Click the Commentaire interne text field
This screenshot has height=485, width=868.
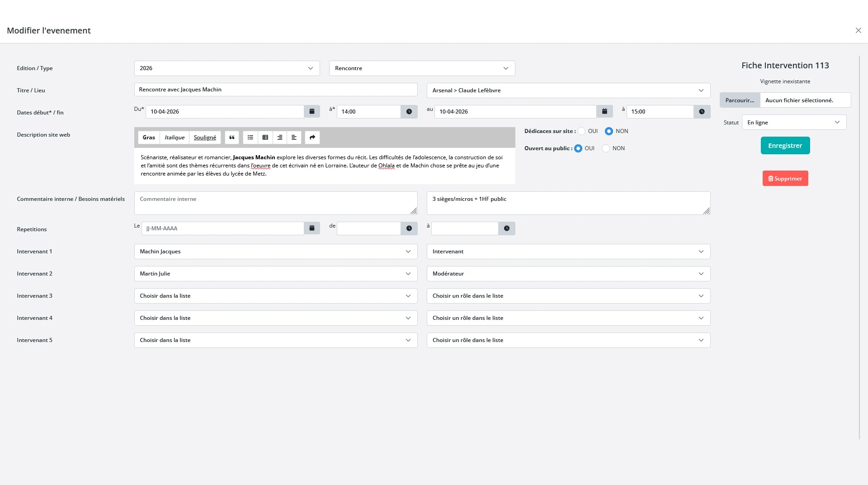point(275,203)
